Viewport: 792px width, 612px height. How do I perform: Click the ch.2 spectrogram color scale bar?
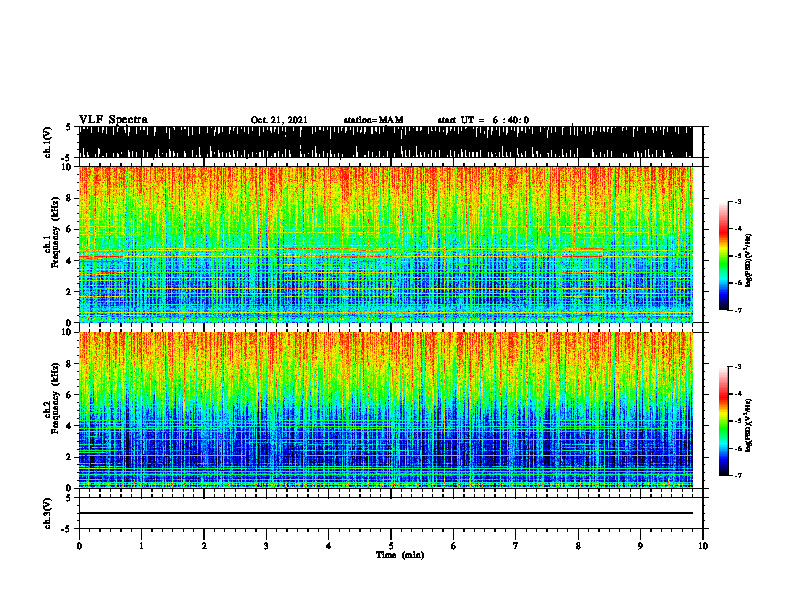coord(723,421)
